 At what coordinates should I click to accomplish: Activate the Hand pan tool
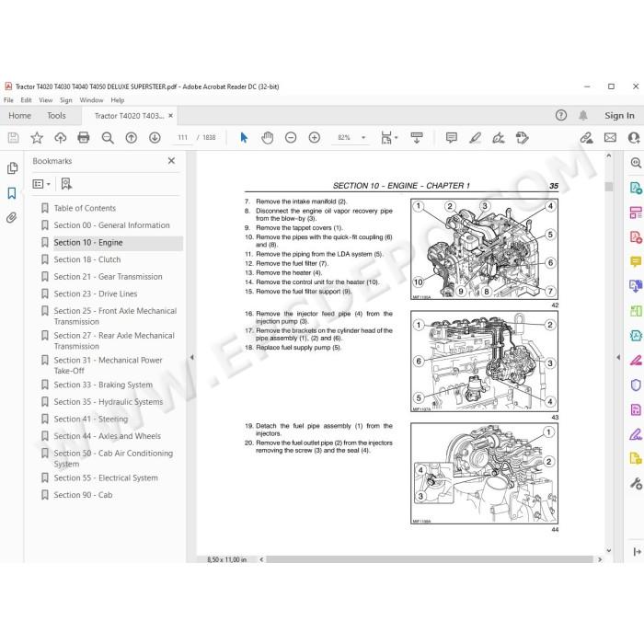(268, 138)
